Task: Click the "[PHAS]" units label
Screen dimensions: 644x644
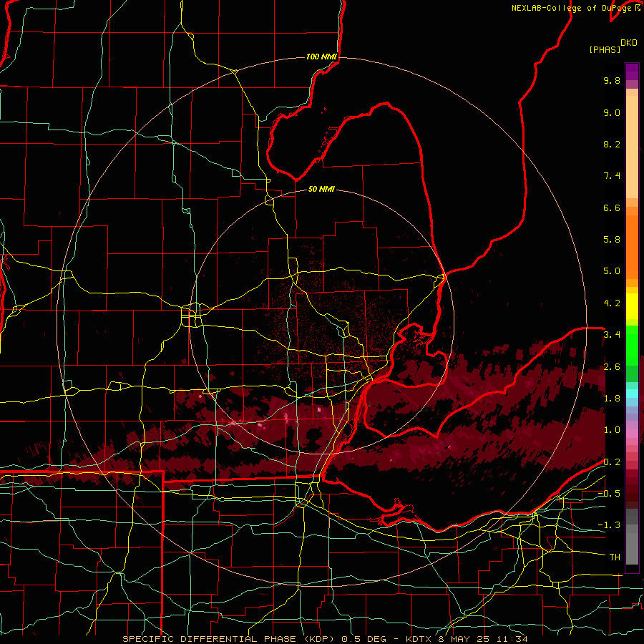Action: (x=605, y=49)
